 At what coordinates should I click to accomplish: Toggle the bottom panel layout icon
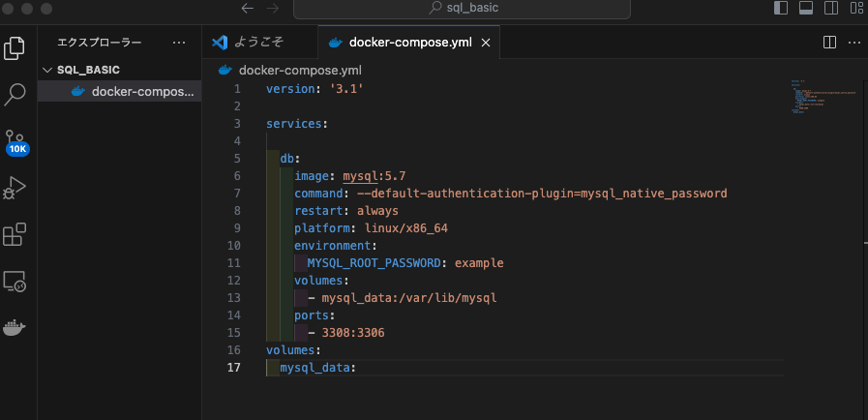click(x=806, y=9)
